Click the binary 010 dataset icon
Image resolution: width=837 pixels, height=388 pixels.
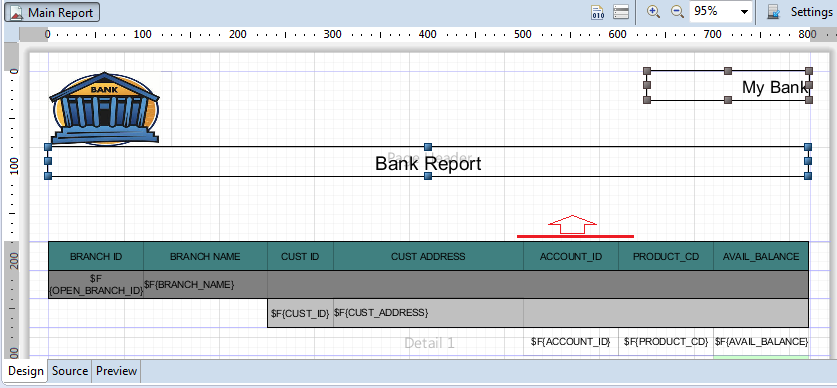pos(597,12)
